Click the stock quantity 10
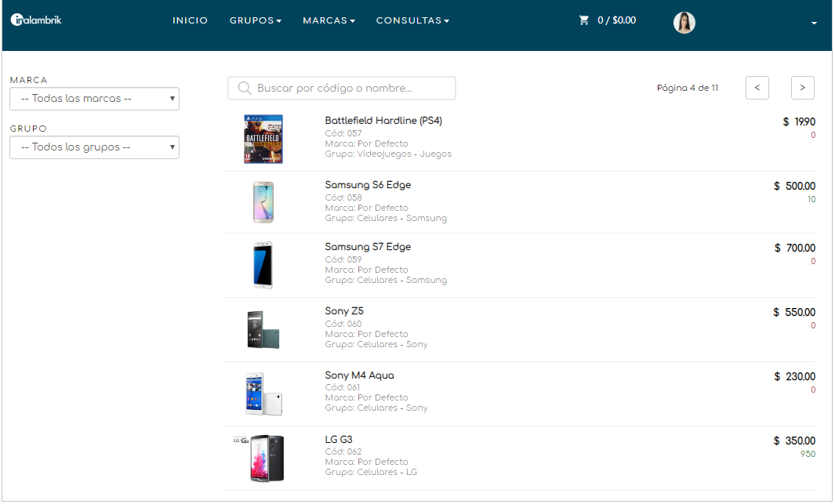 click(811, 200)
